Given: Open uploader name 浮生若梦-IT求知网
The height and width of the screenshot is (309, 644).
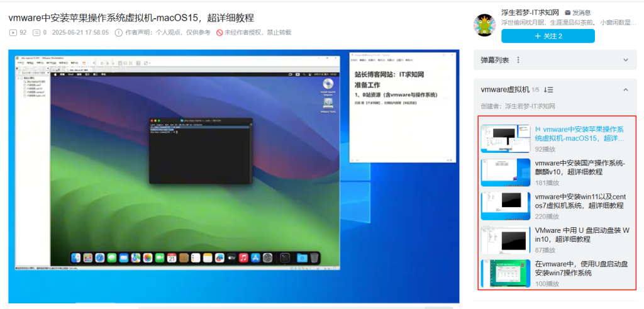Looking at the screenshot, I should (530, 13).
